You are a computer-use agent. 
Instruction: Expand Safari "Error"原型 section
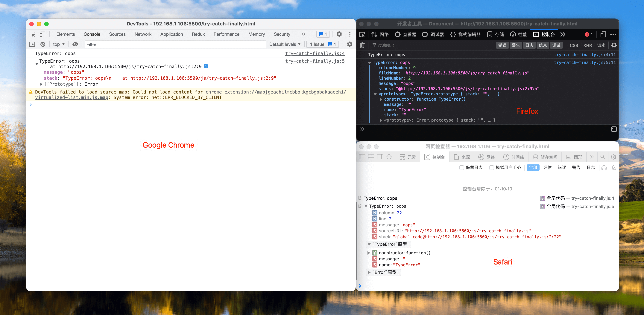369,272
